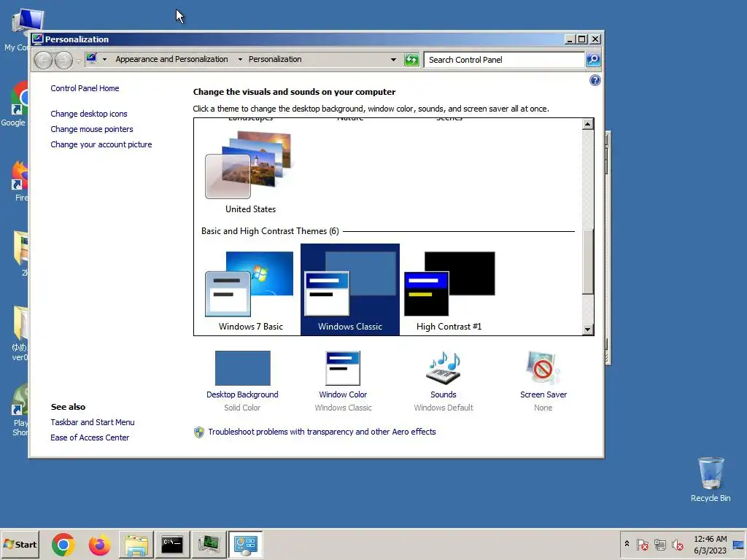Click the Back navigation arrow
The height and width of the screenshot is (560, 747).
(43, 60)
